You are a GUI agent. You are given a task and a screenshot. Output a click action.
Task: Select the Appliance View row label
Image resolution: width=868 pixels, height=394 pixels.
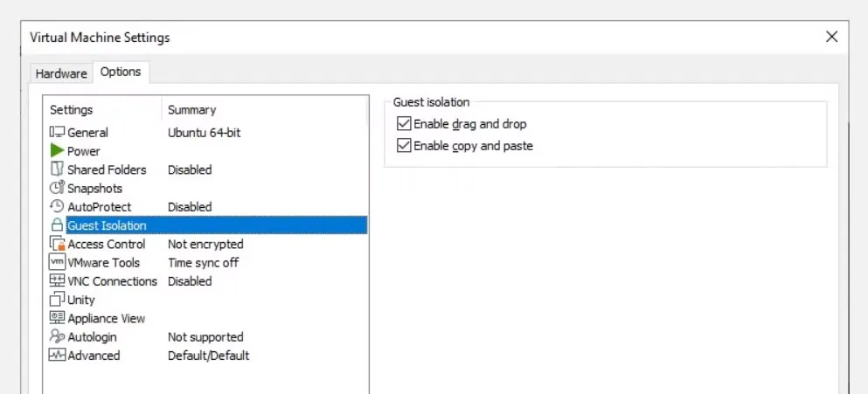point(107,318)
